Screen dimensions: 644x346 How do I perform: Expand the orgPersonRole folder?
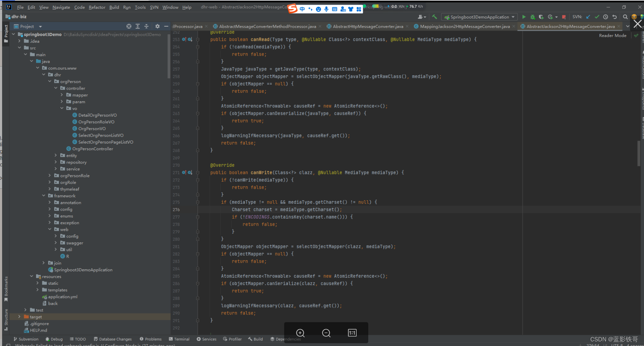coord(50,175)
